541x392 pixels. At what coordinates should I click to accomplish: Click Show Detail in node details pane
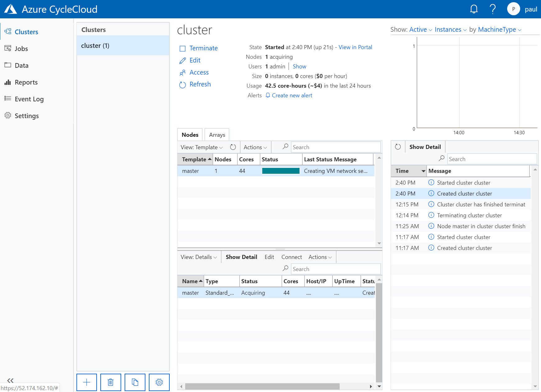coord(241,257)
